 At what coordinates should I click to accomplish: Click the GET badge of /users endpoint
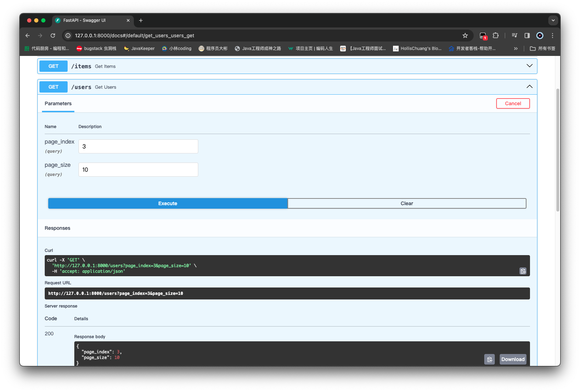54,87
